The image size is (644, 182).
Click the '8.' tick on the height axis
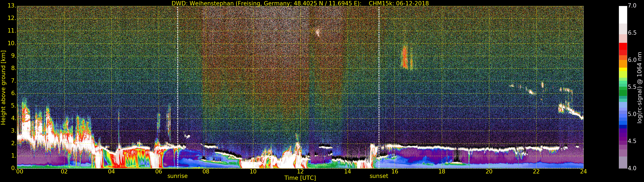pyautogui.click(x=14, y=68)
